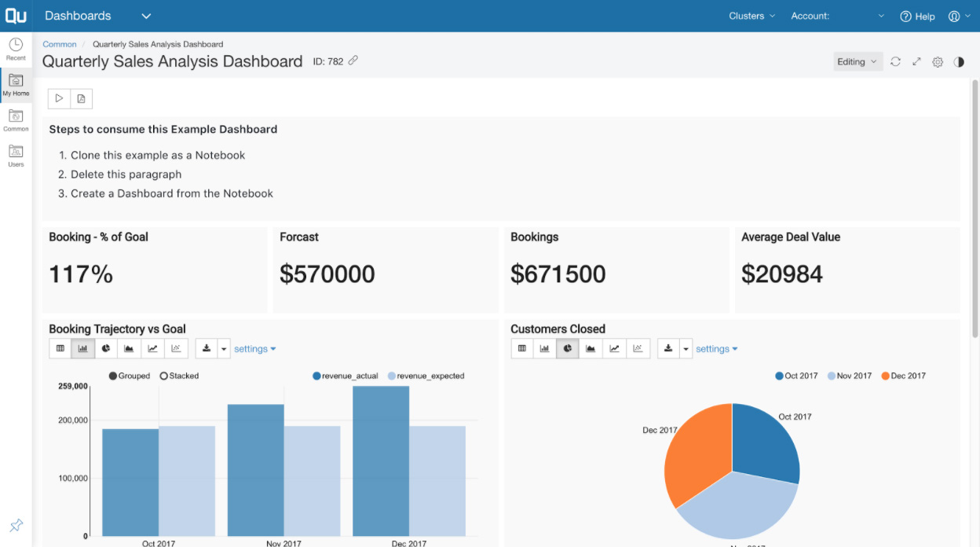Screen dimensions: 980x547
Task: Select pie chart view for Booking Trajectory
Action: click(105, 348)
